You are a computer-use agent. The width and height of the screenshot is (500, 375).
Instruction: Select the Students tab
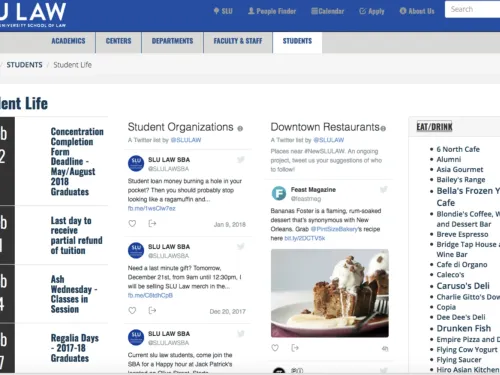pyautogui.click(x=297, y=41)
